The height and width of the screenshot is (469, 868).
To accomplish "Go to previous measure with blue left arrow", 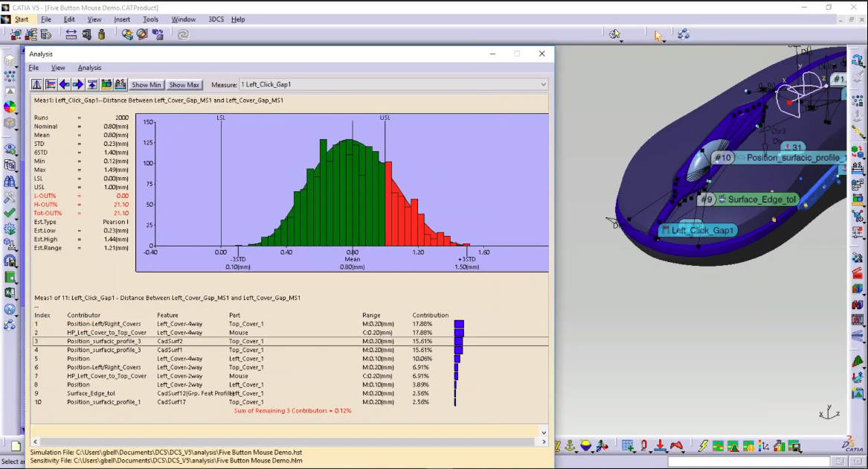I will coord(64,84).
